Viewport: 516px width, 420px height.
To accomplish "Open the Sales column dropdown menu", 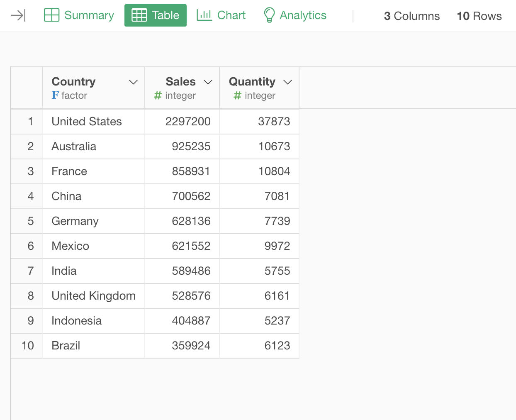I will pyautogui.click(x=208, y=82).
